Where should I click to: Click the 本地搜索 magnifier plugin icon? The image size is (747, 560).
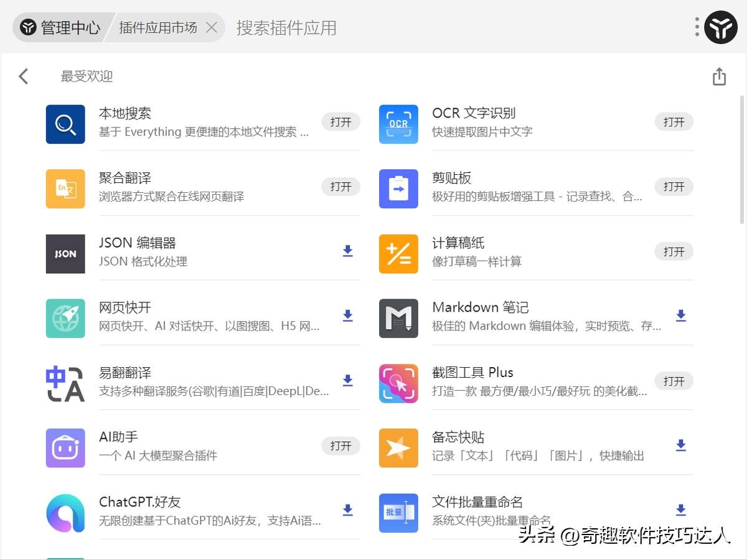pos(65,124)
